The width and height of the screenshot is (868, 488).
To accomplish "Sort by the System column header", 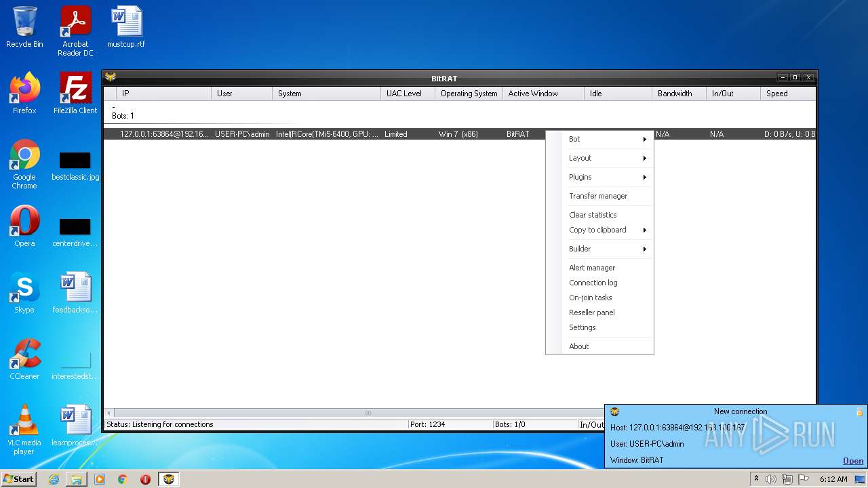I will [326, 94].
